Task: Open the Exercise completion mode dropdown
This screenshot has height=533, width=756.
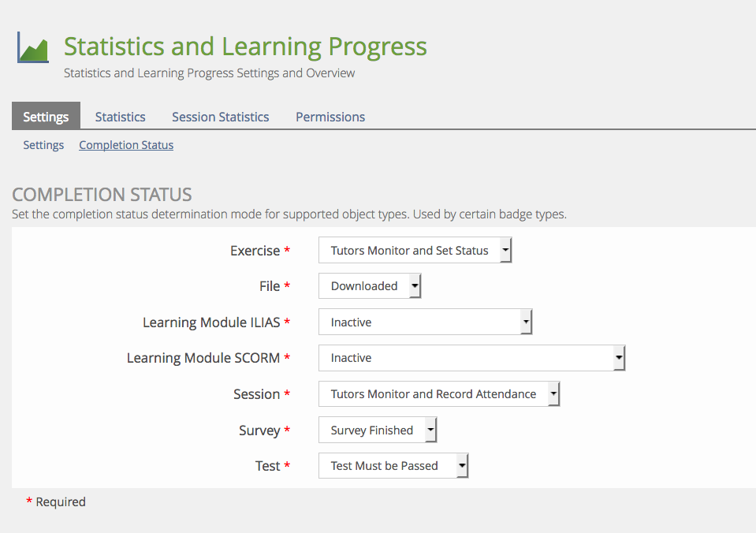Action: click(x=415, y=251)
